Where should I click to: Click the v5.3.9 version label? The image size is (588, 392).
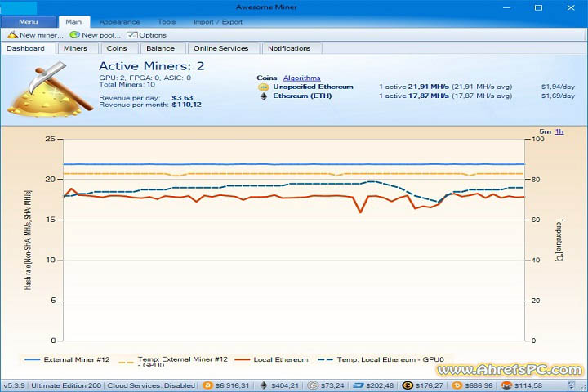point(14,385)
